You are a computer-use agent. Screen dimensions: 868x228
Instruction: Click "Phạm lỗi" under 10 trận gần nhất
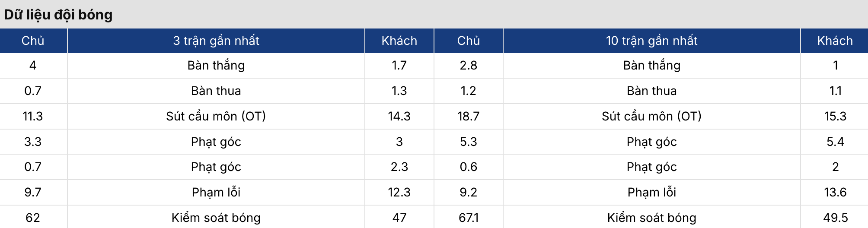click(651, 192)
